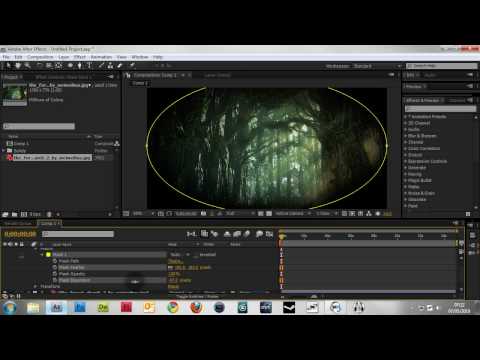Delete selected project item with trash icon
This screenshot has width=480, height=360.
pyautogui.click(x=49, y=214)
